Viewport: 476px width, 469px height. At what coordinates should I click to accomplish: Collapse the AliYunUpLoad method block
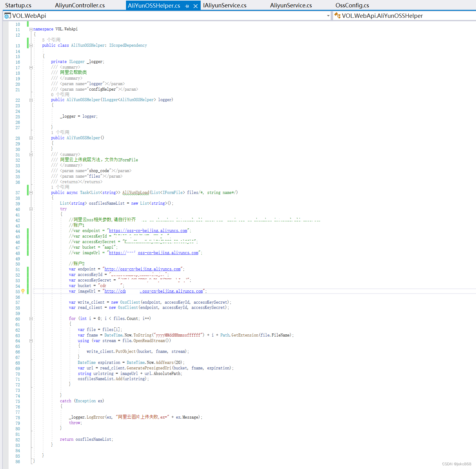pyautogui.click(x=31, y=193)
